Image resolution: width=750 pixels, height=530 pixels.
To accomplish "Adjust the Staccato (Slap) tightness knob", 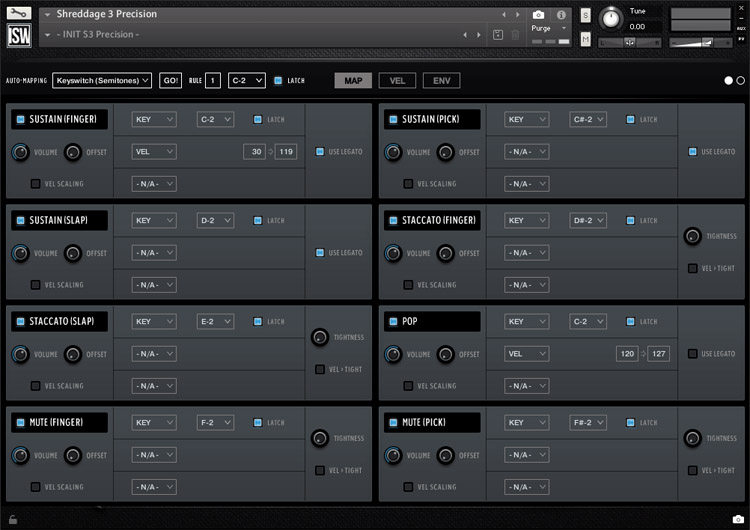I will [320, 337].
